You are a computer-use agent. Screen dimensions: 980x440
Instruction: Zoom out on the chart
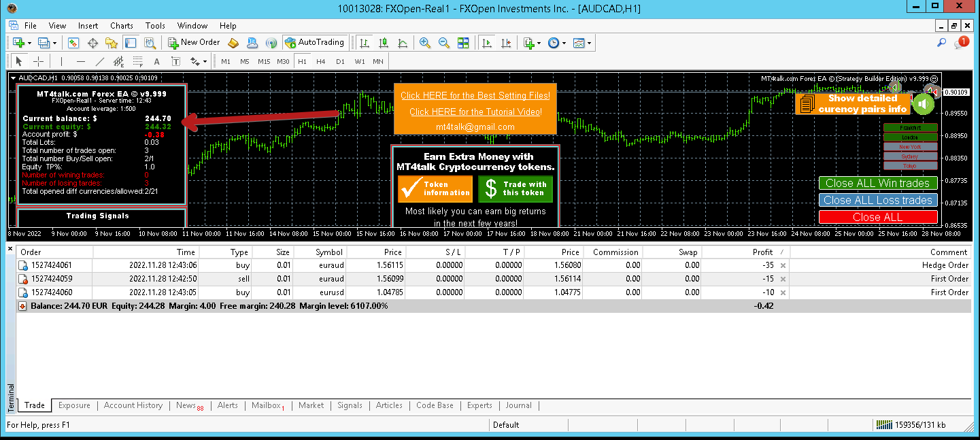click(x=444, y=42)
